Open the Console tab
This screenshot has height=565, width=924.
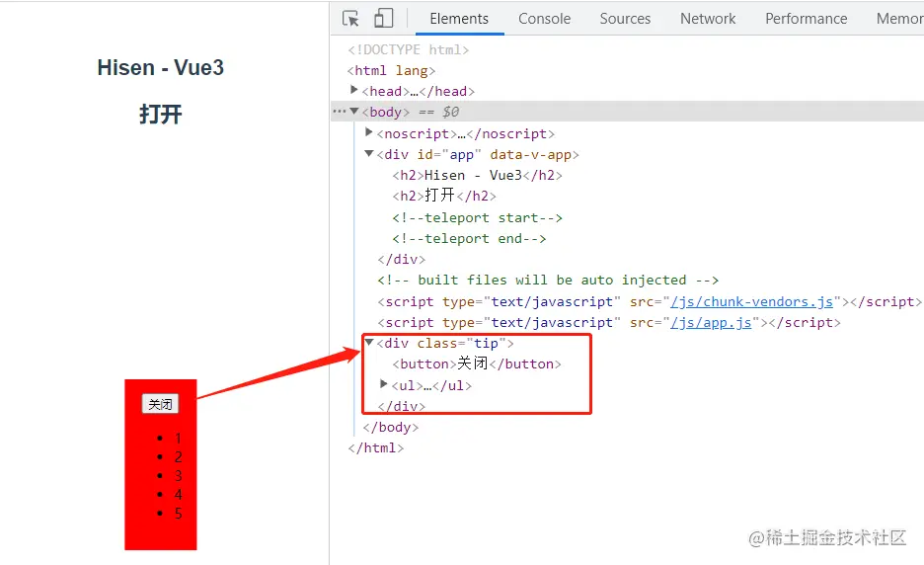pyautogui.click(x=545, y=19)
